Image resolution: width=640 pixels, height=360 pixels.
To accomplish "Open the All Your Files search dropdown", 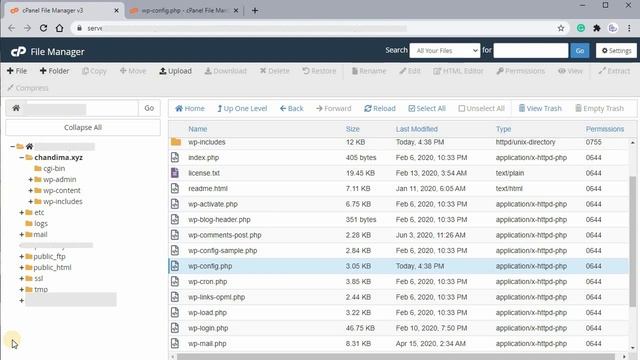I will click(x=445, y=51).
